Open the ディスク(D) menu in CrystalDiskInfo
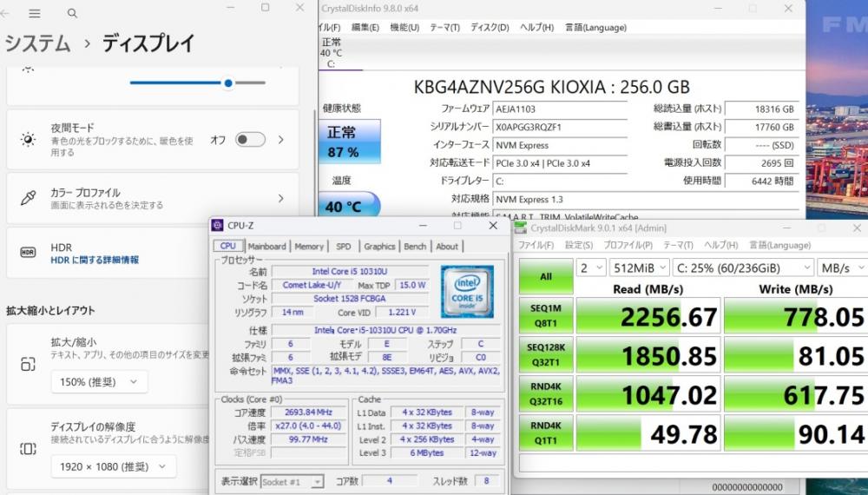The height and width of the screenshot is (495, 868). pos(490,27)
